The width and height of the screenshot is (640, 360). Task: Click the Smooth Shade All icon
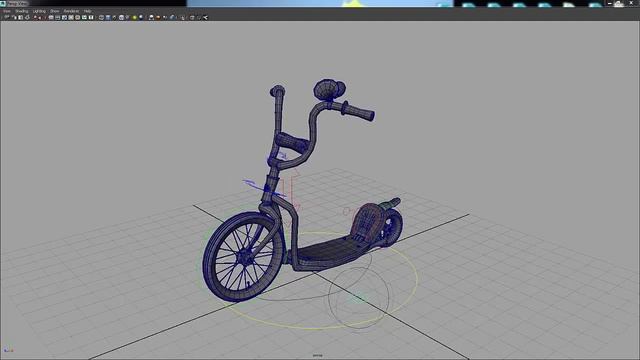tap(108, 18)
